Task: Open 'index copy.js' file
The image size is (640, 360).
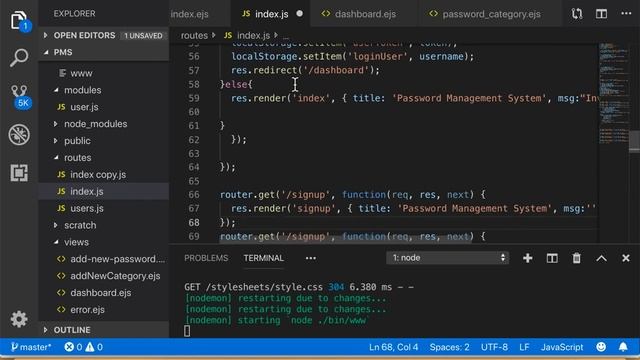Action: point(104,174)
